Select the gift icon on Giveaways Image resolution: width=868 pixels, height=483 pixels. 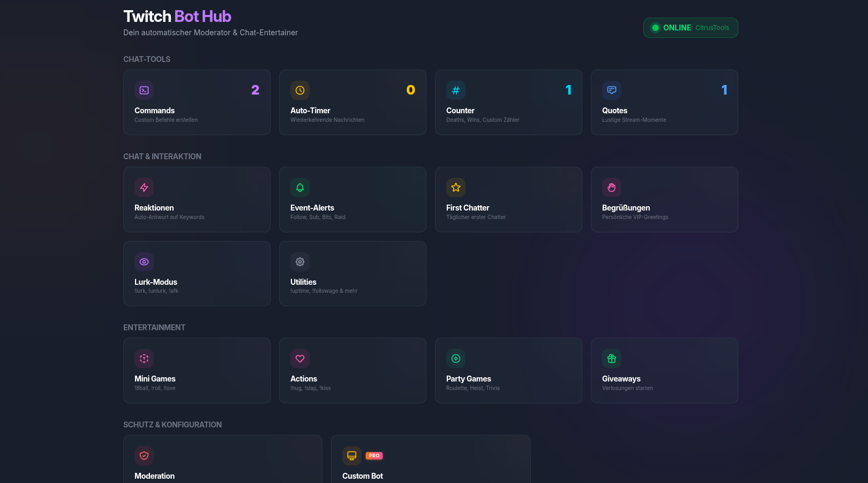click(x=612, y=359)
